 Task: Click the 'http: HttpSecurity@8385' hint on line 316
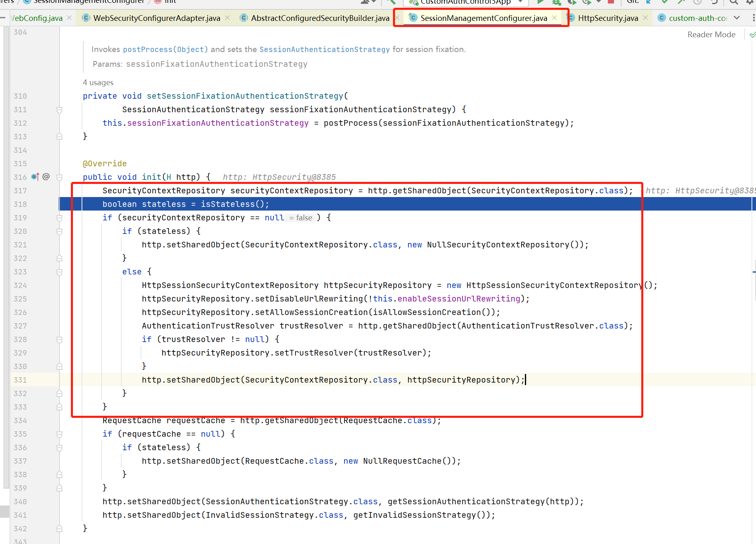point(279,177)
